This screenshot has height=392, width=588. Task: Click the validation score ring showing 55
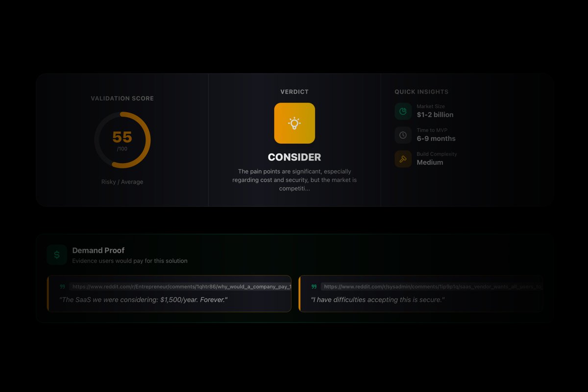point(122,140)
